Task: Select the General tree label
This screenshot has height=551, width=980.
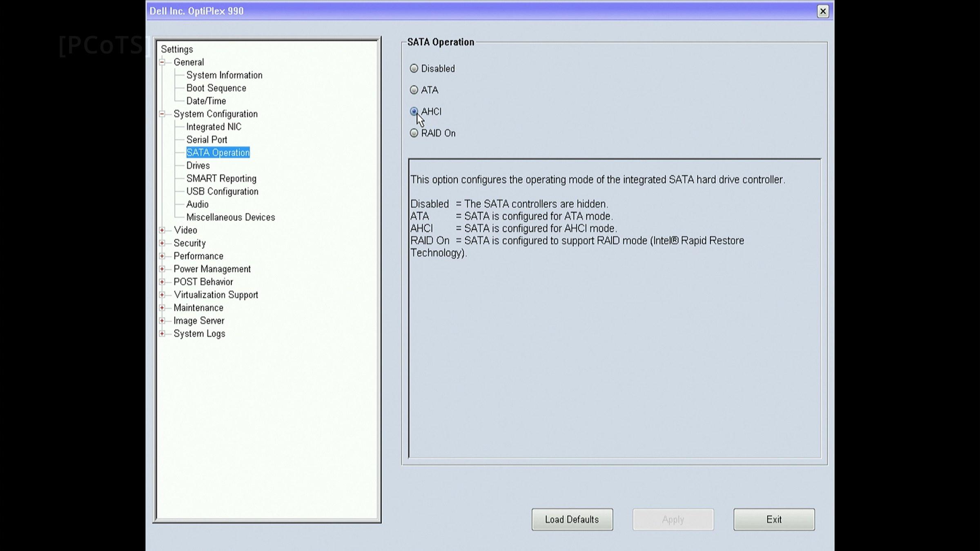Action: (x=189, y=62)
